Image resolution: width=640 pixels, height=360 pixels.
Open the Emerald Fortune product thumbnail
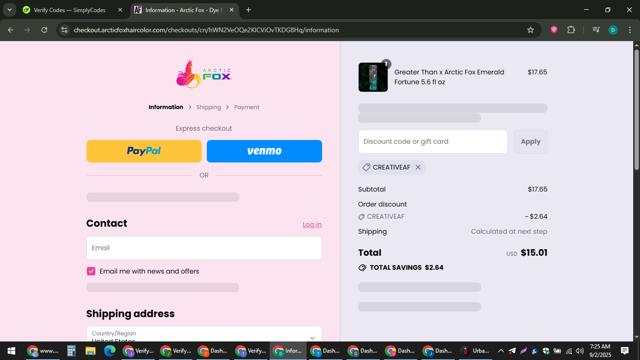point(373,77)
